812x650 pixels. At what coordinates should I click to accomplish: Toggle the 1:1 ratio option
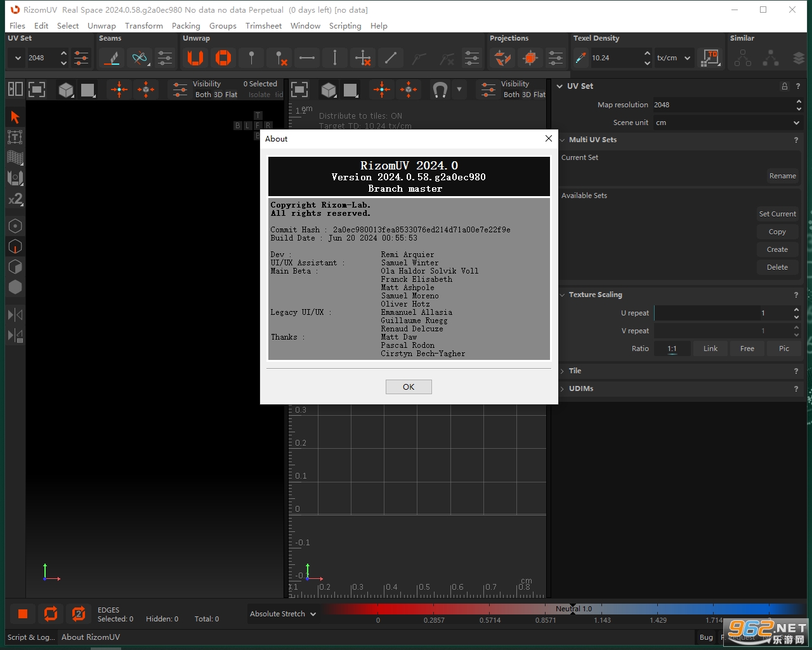coord(672,348)
